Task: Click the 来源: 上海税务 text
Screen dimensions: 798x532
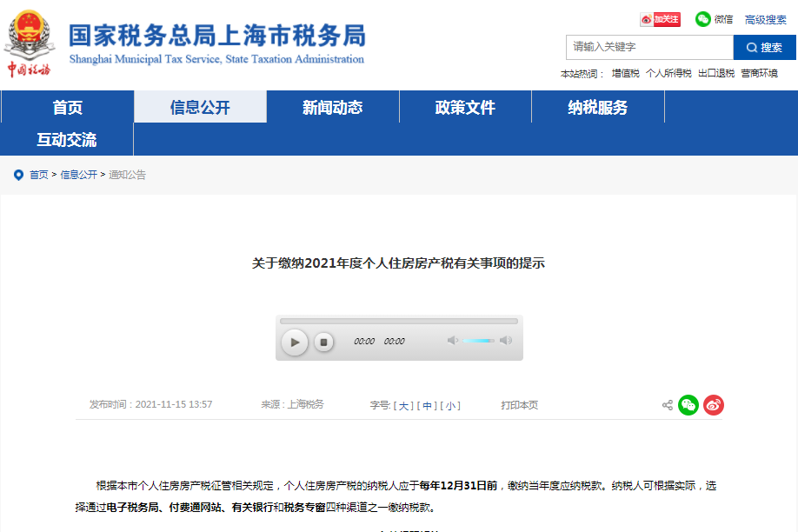Action: (x=292, y=405)
